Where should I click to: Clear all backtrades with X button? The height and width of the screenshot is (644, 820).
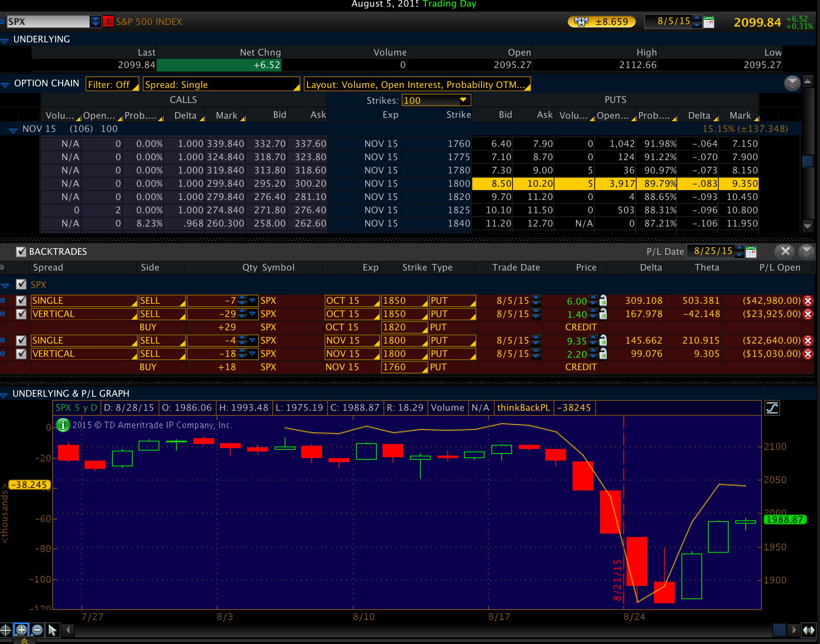785,251
